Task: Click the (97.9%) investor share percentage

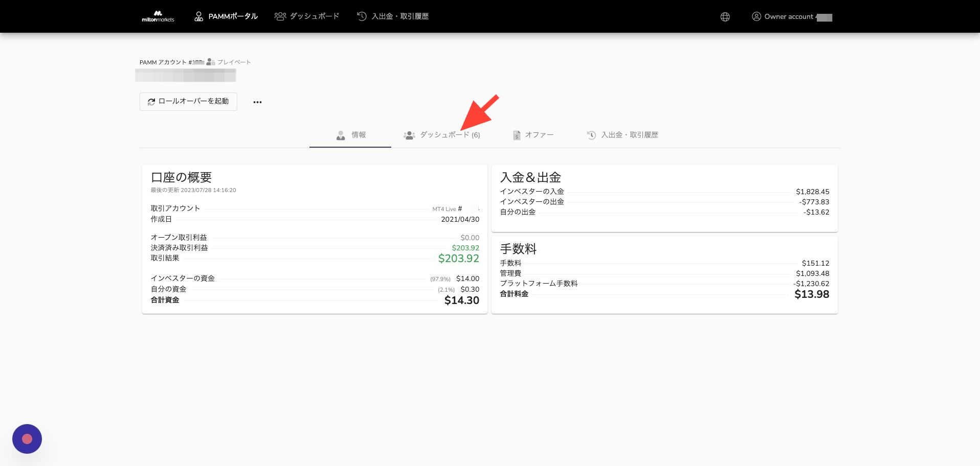Action: click(440, 279)
